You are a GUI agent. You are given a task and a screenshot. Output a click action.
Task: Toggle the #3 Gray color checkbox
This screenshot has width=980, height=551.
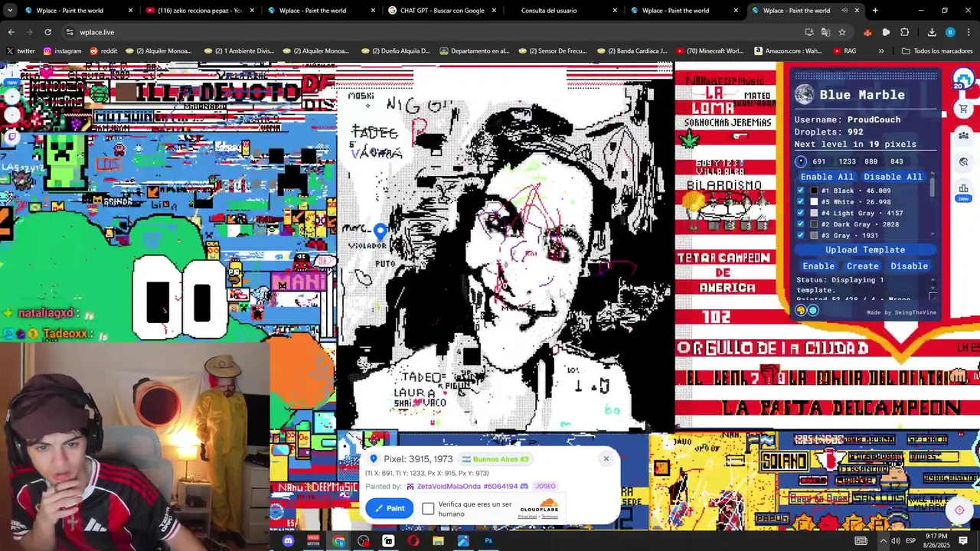[x=801, y=235]
